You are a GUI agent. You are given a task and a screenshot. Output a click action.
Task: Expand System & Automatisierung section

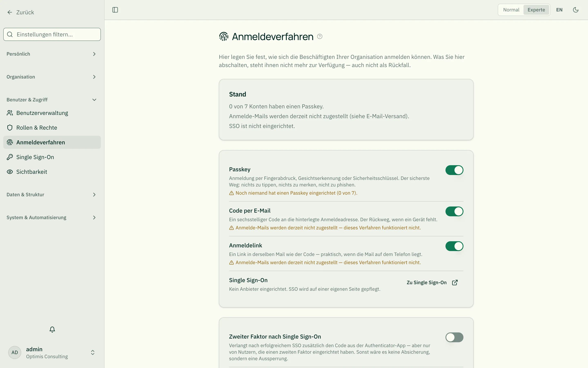click(x=52, y=218)
